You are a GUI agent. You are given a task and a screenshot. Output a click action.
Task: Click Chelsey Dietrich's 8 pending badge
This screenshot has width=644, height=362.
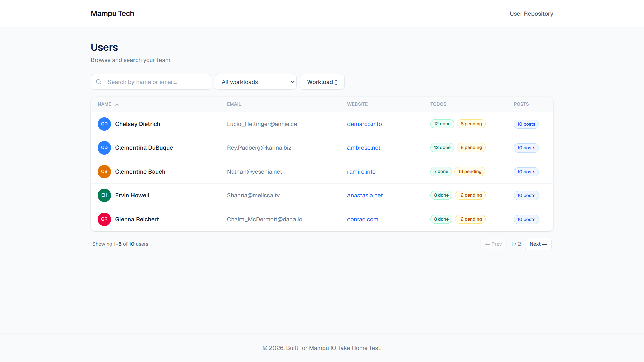pos(471,124)
